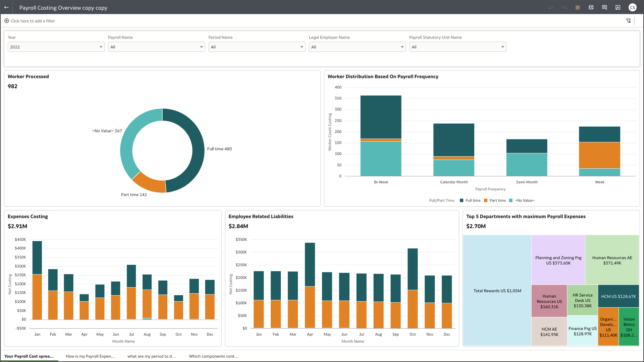Open comments via the annotation icon
The width and height of the screenshot is (644, 362).
pos(604,7)
